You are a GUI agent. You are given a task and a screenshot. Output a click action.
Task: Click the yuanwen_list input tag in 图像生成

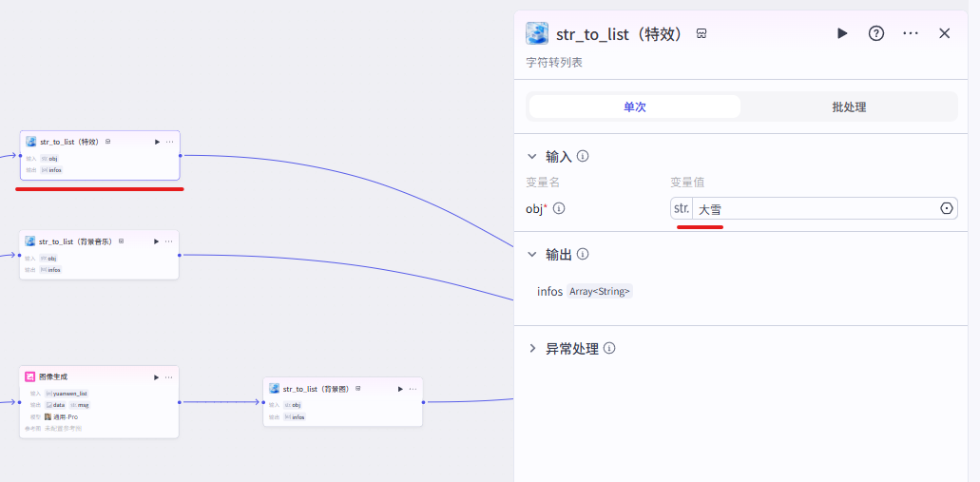click(x=67, y=394)
